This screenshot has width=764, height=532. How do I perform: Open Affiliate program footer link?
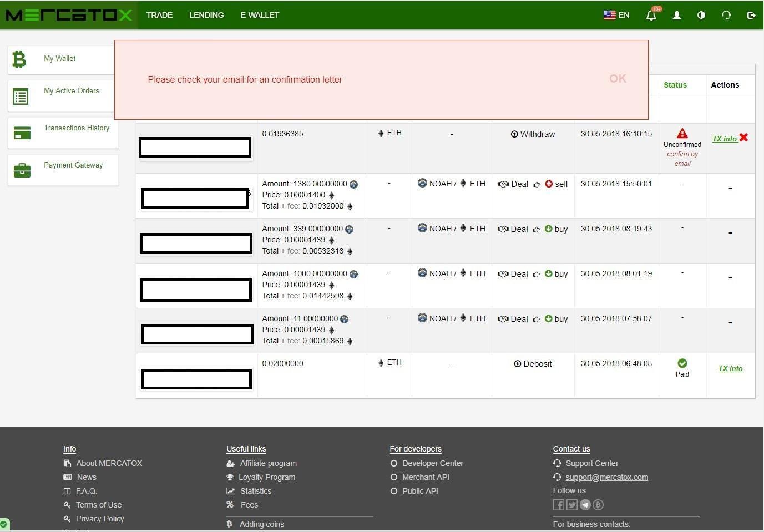click(x=269, y=463)
